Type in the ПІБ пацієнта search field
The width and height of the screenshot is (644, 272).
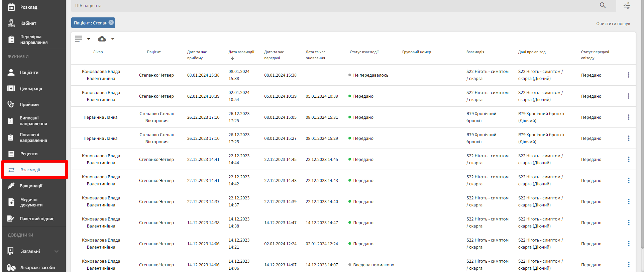pos(334,5)
